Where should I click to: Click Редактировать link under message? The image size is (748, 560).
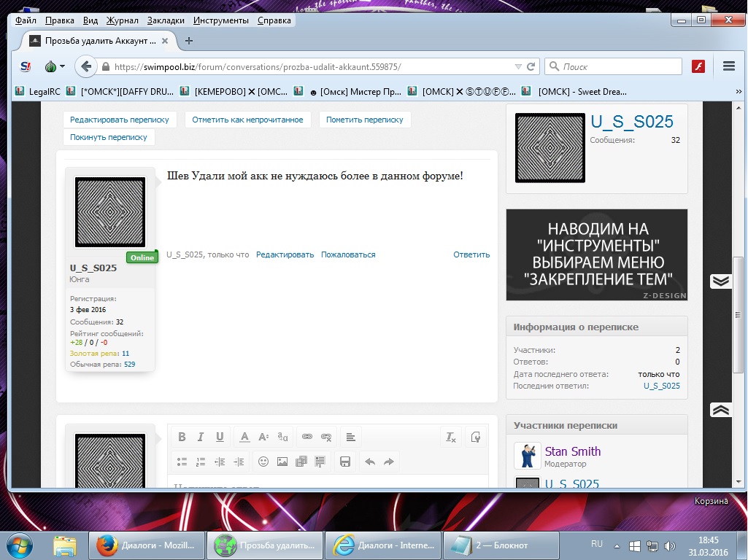point(285,254)
